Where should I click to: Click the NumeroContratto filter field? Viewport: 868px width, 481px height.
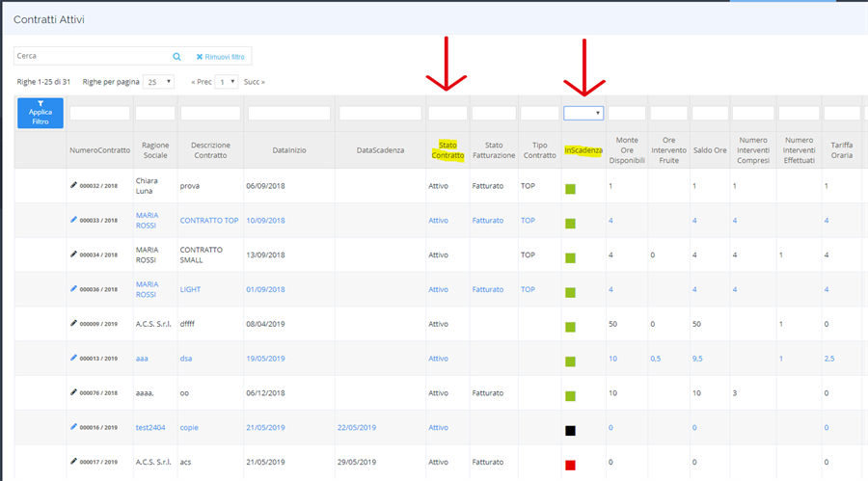click(x=99, y=113)
